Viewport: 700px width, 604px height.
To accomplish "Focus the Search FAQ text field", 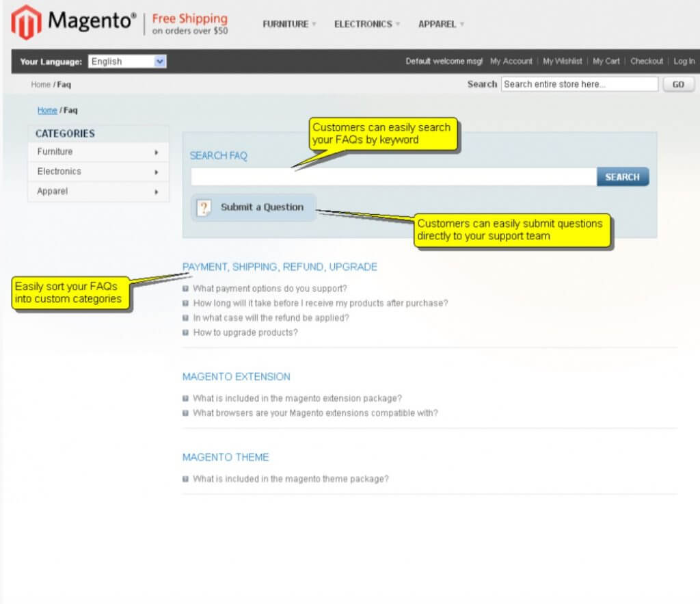I will point(393,177).
